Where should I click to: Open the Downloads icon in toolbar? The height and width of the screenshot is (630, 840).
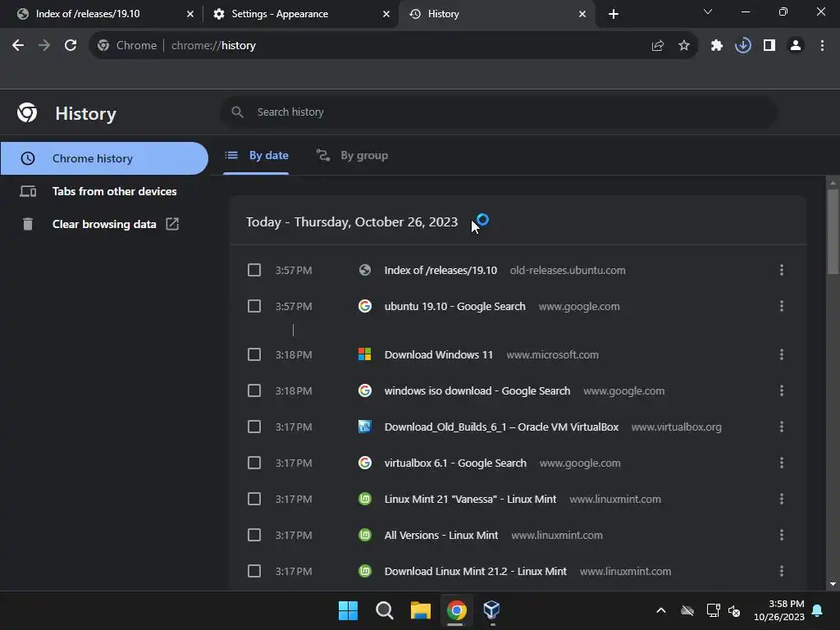743,46
